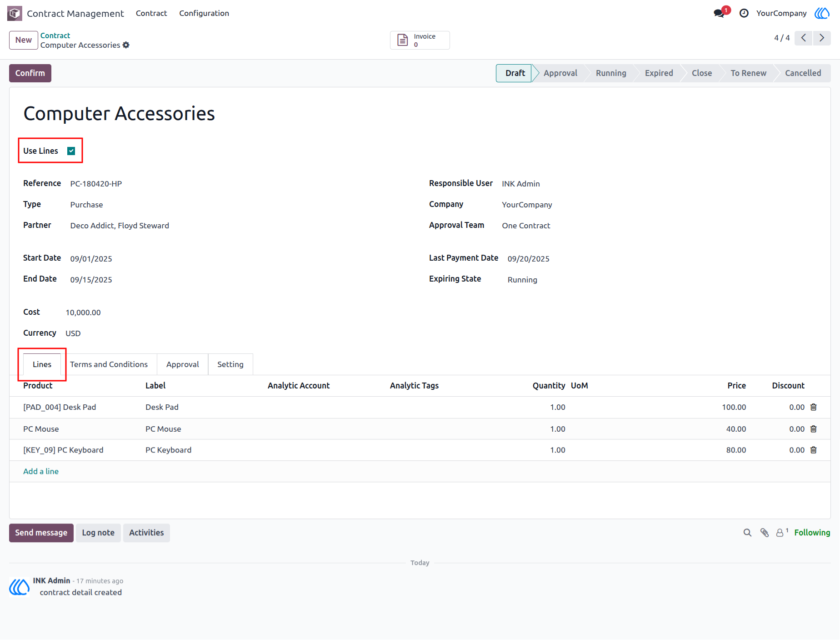Open the Setting tab
The image size is (840, 640).
pos(230,364)
